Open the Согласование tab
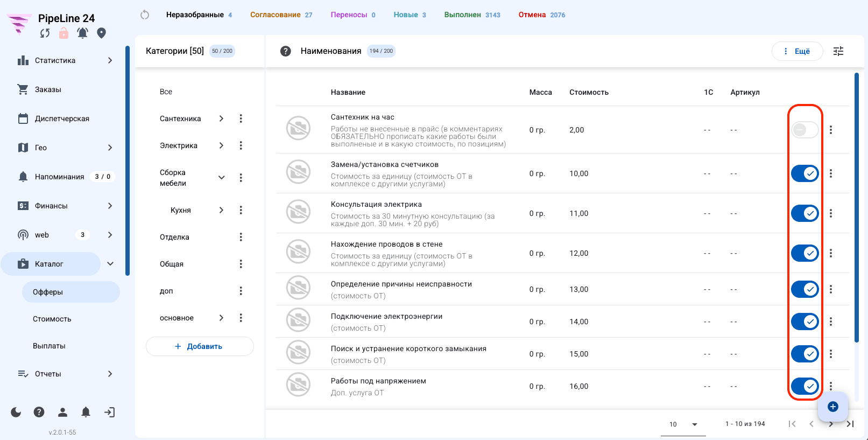The image size is (868, 440). point(281,15)
